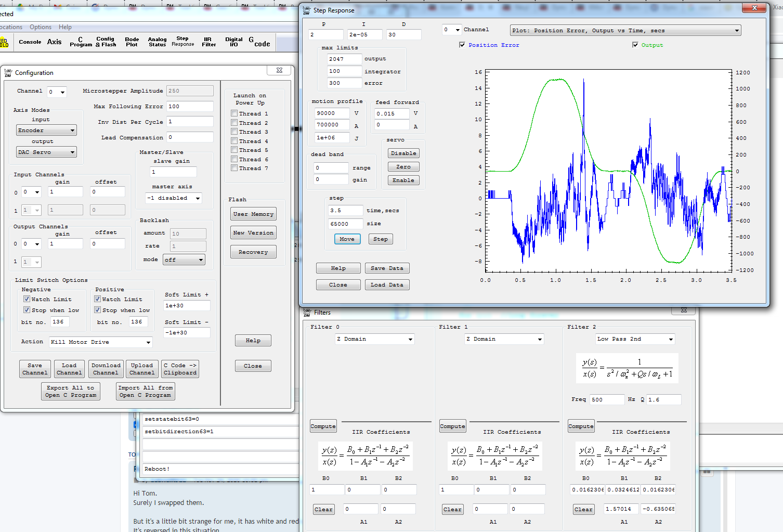Open the C Program screen
Viewport: 783px width, 532px height.
[x=81, y=42]
